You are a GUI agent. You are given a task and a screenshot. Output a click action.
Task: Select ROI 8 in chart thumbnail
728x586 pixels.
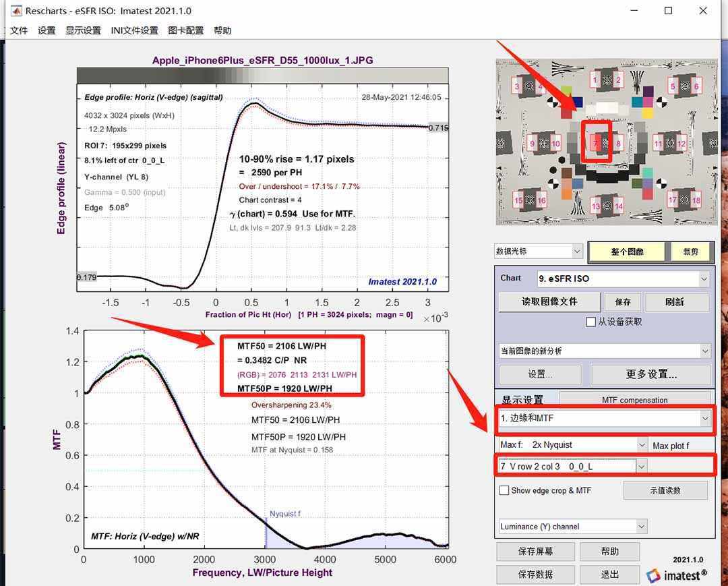tap(618, 143)
